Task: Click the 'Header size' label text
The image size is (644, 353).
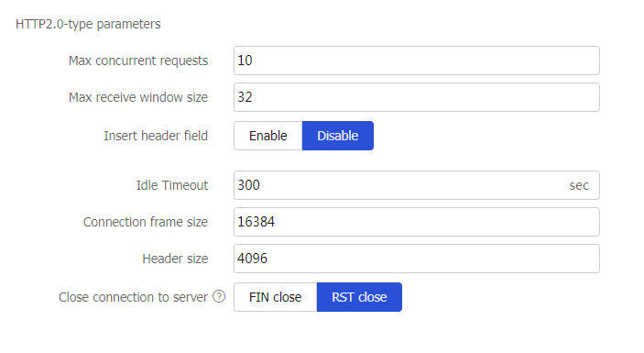Action: tap(175, 259)
